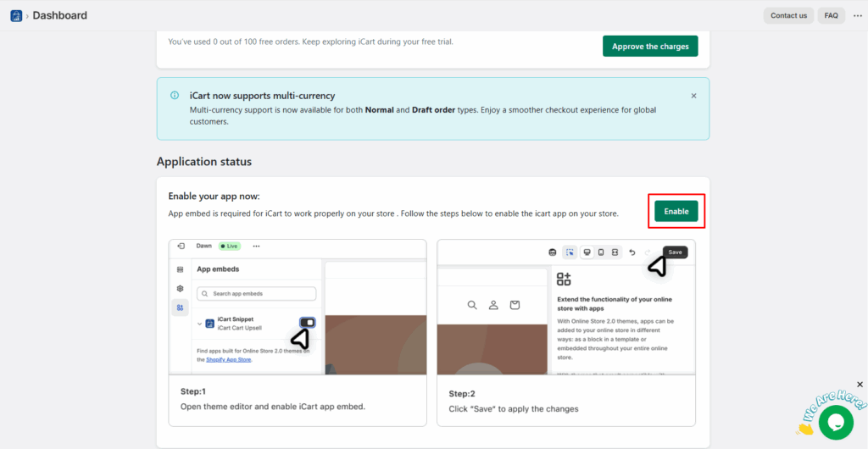Click the iCart app logo icon
Image resolution: width=868 pixels, height=449 pixels.
(x=16, y=15)
